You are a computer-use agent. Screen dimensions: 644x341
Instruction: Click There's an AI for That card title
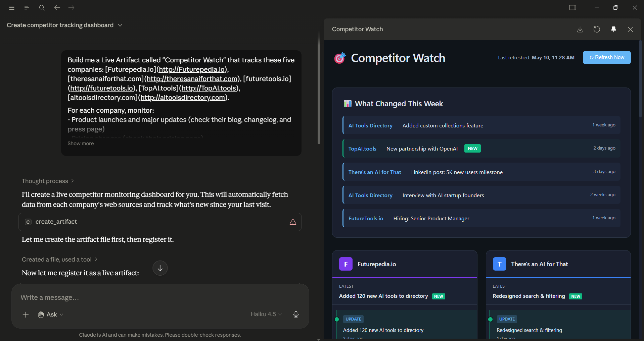(540, 264)
